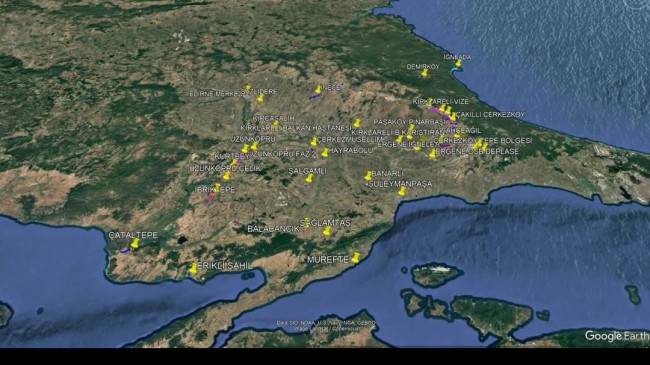Image resolution: width=650 pixels, height=365 pixels.
Task: Click the 'KIRKLARELİ B.KARIŞTIRAN' label
Action: (398, 132)
